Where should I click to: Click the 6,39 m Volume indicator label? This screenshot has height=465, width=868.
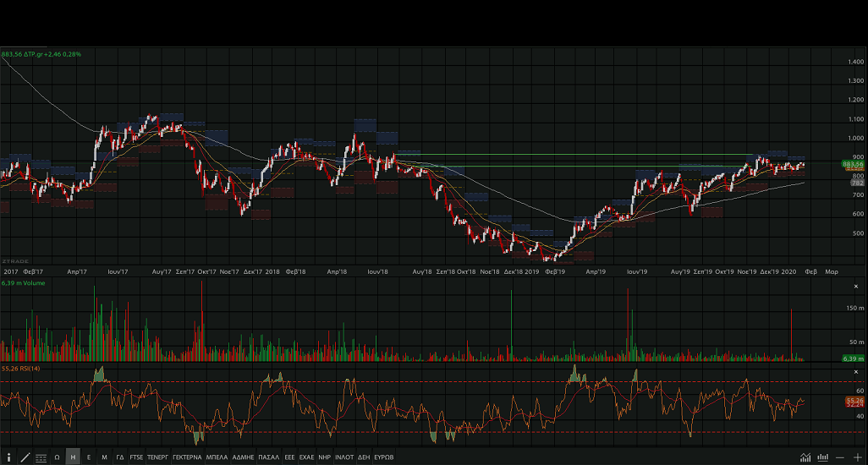point(23,283)
